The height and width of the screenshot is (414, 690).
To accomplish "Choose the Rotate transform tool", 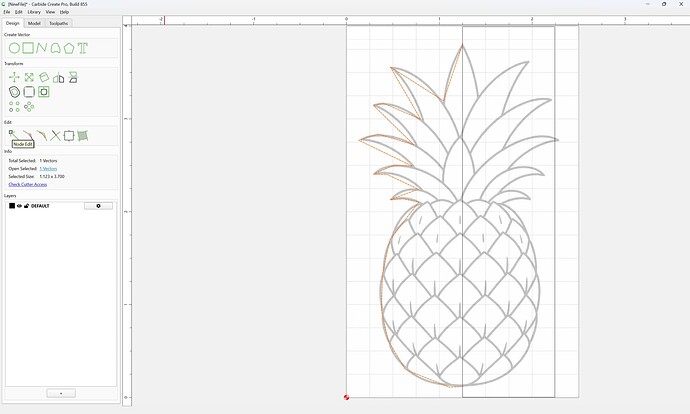I will pos(44,77).
